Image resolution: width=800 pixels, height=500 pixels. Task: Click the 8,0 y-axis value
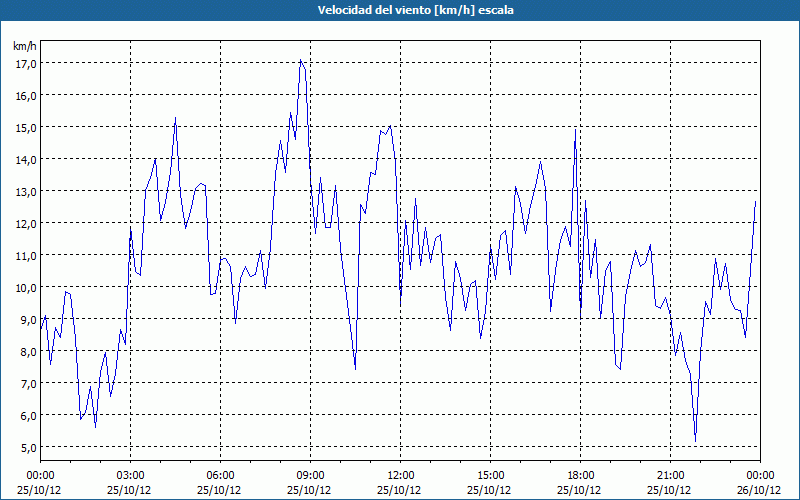click(x=28, y=351)
